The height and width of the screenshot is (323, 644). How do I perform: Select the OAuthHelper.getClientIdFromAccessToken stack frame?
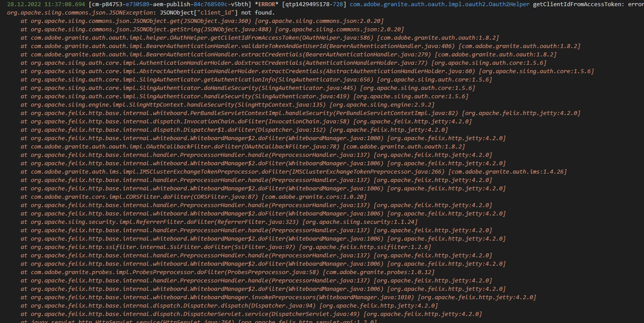(260, 38)
